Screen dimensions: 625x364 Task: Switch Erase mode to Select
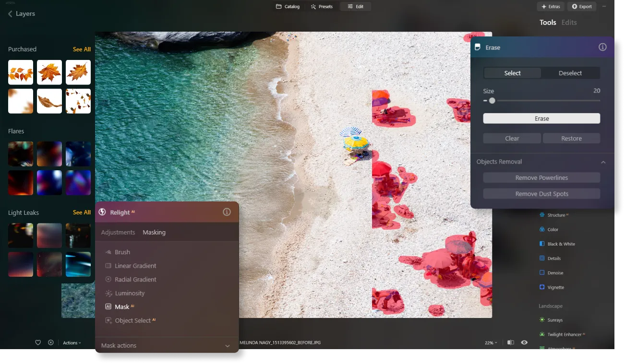click(x=512, y=73)
